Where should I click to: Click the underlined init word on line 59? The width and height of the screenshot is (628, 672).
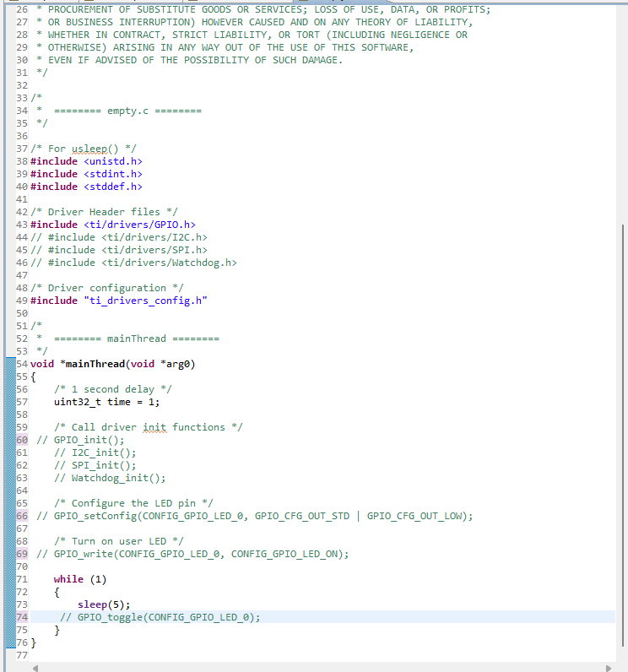click(x=154, y=427)
